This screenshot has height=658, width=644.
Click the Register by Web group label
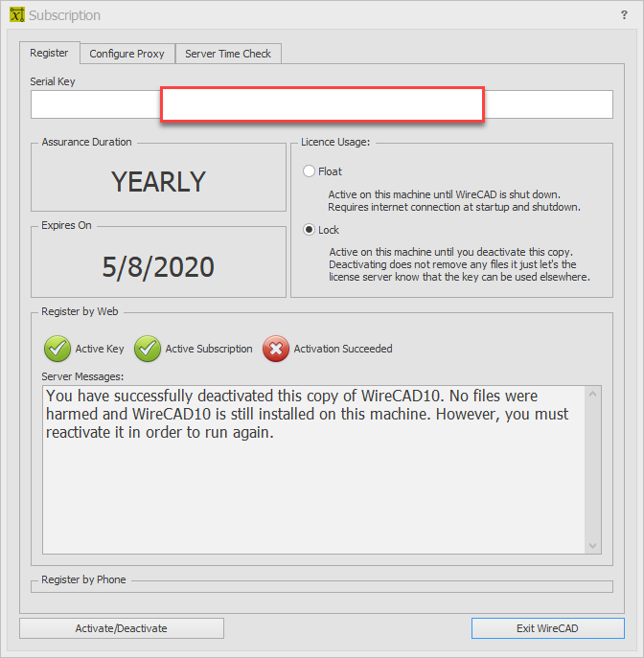point(80,311)
